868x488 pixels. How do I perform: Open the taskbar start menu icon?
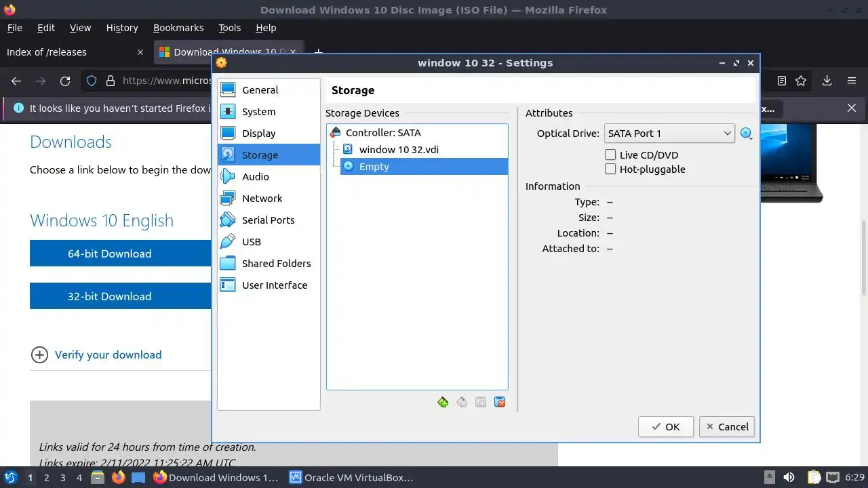point(11,477)
